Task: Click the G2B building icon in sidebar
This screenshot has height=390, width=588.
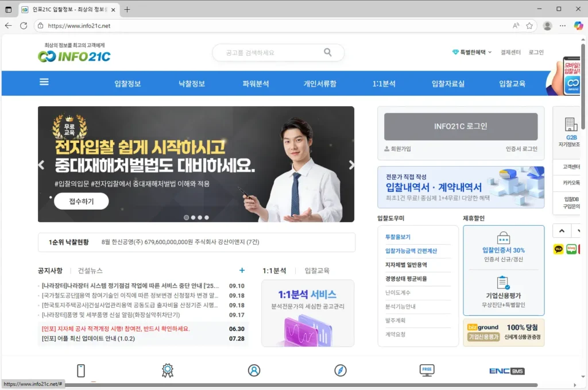Action: coord(571,125)
